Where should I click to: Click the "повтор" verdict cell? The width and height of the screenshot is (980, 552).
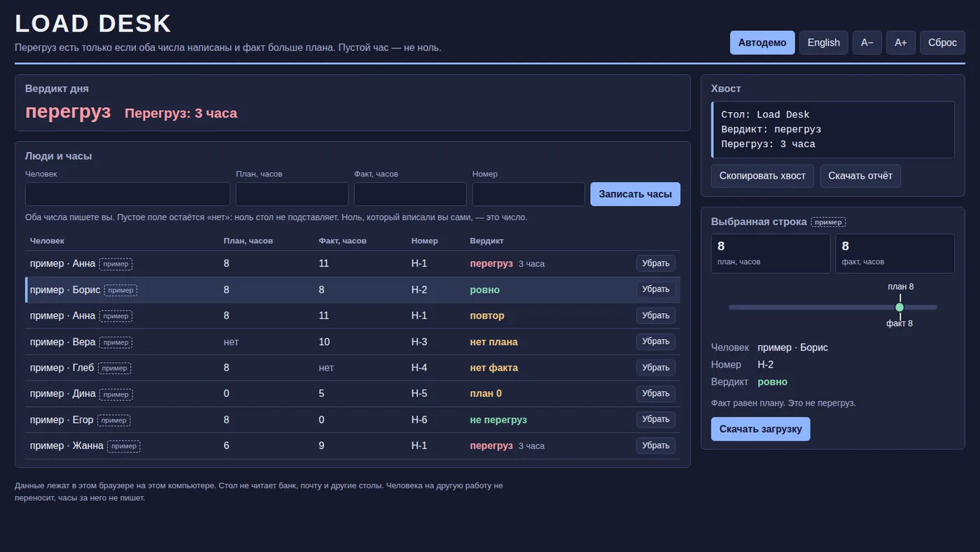coord(487,316)
